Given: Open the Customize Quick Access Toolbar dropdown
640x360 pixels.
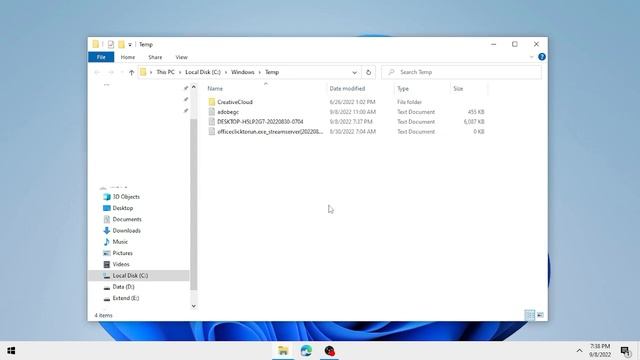Looking at the screenshot, I should click(130, 44).
